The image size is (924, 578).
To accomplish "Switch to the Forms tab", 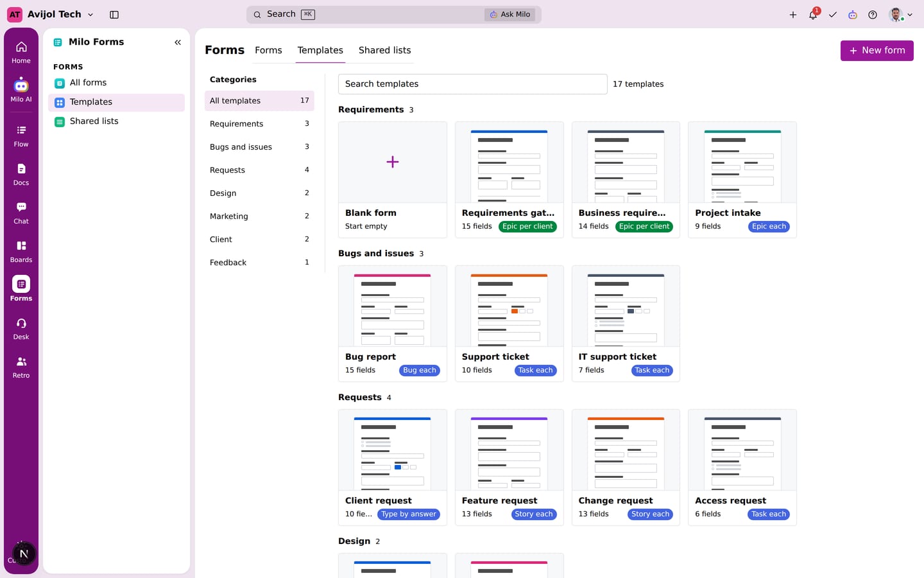I will (x=268, y=50).
